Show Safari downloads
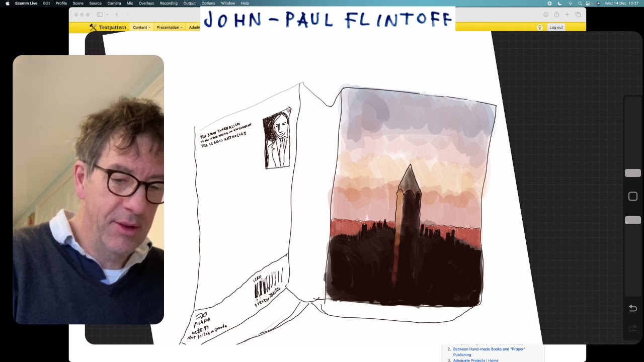Viewport: 644px width, 362px height. (545, 15)
